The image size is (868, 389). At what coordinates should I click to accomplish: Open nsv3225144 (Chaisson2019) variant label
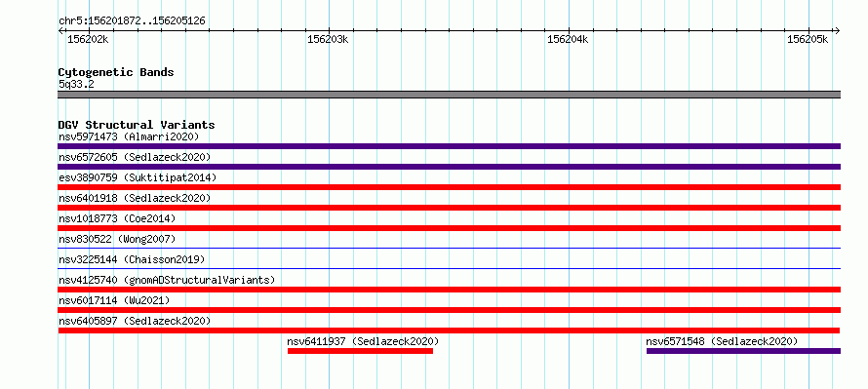(132, 259)
